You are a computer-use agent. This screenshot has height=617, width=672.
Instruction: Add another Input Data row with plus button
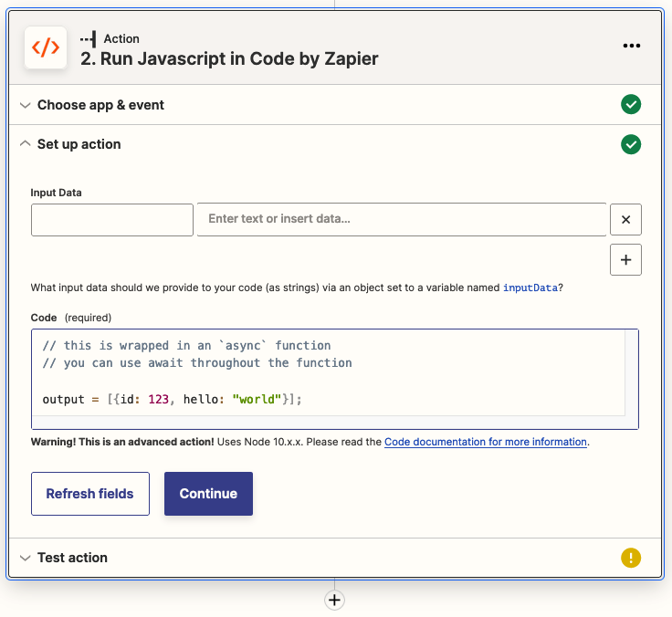(625, 259)
